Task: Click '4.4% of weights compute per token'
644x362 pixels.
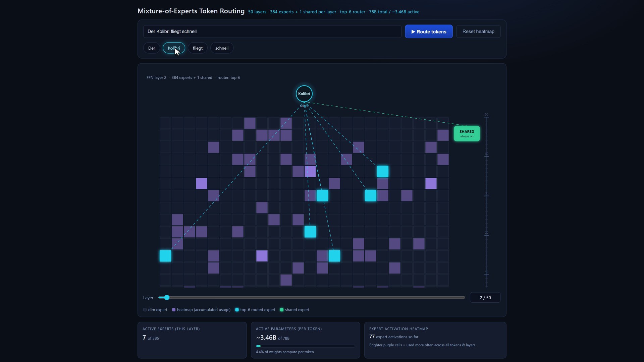Action: click(x=285, y=352)
